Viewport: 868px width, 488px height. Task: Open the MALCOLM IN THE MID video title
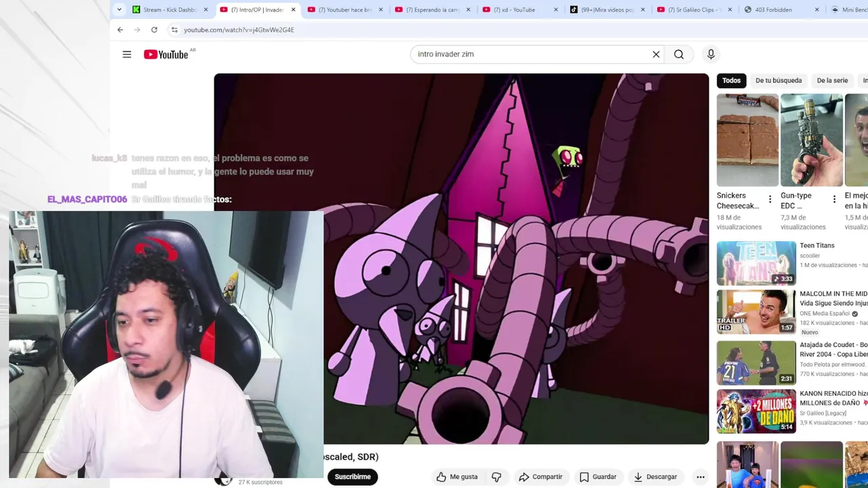pos(833,298)
